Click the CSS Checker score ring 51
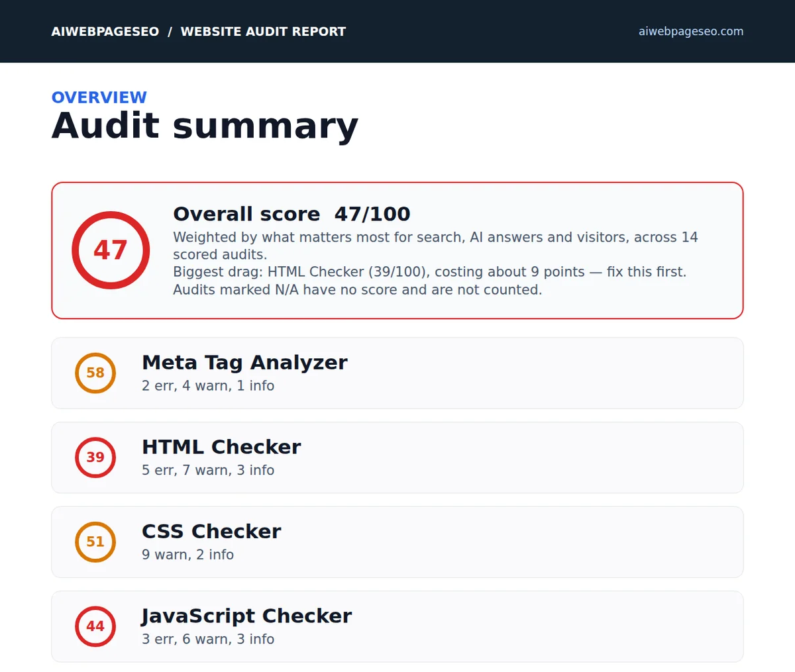 pyautogui.click(x=95, y=542)
